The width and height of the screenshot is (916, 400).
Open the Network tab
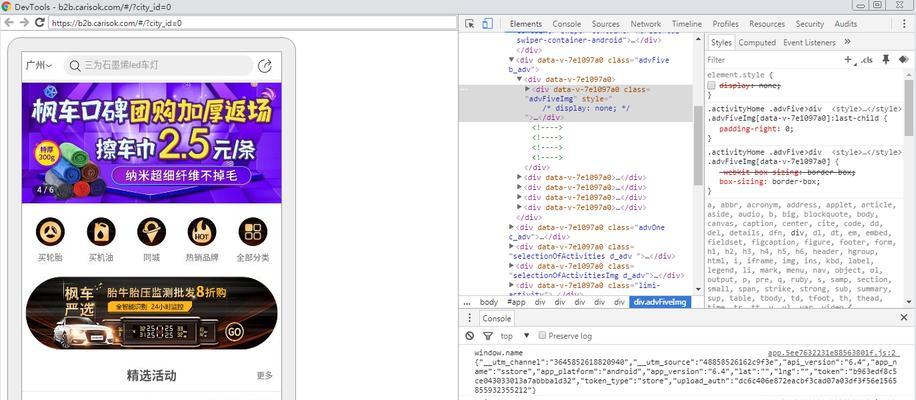point(646,24)
